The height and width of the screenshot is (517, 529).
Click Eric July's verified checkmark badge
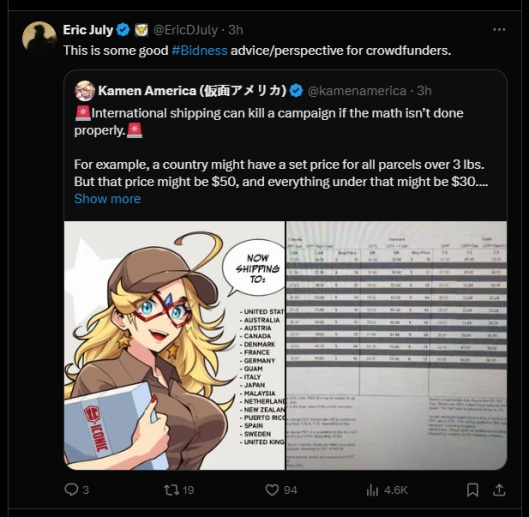[123, 30]
